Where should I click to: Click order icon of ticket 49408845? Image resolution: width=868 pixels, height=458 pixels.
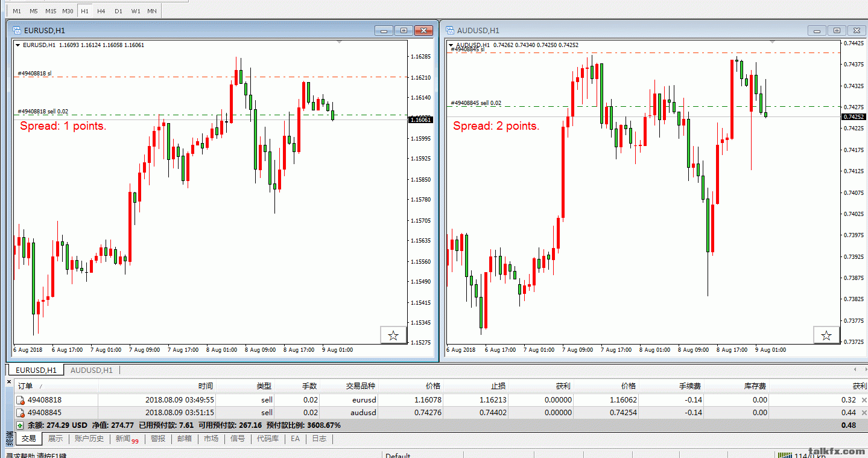point(21,413)
